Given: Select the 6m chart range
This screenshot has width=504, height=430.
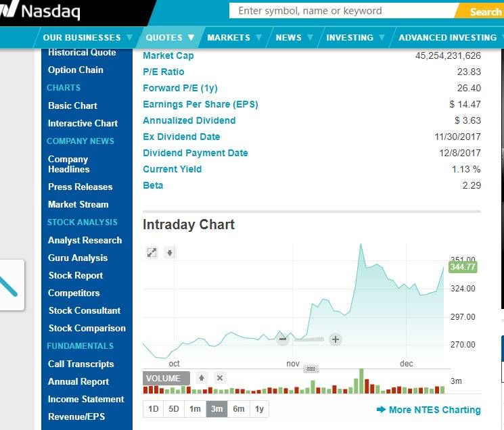Looking at the screenshot, I should (x=239, y=409).
